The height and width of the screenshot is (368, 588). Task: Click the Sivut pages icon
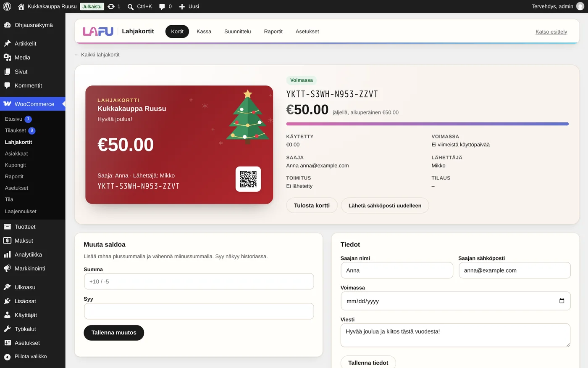[7, 72]
